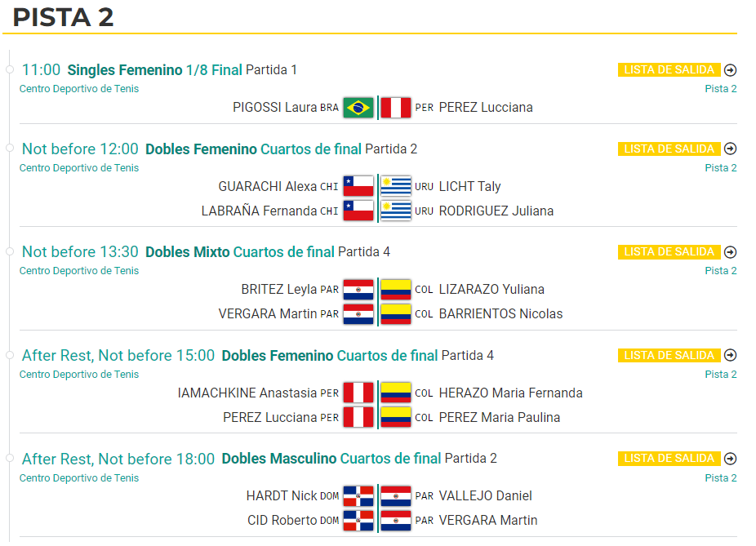Open LISTA DE SALIDA for Singles Femenino
The width and height of the screenshot is (756, 546).
(x=669, y=70)
